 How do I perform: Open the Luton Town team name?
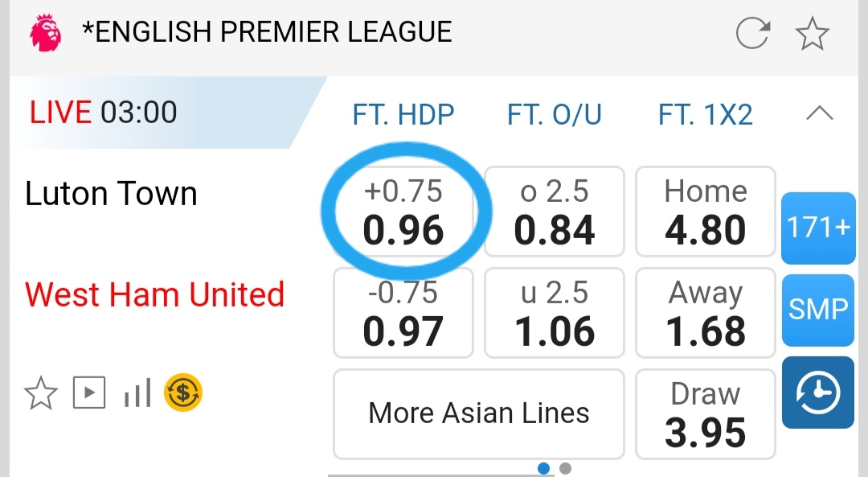click(111, 194)
